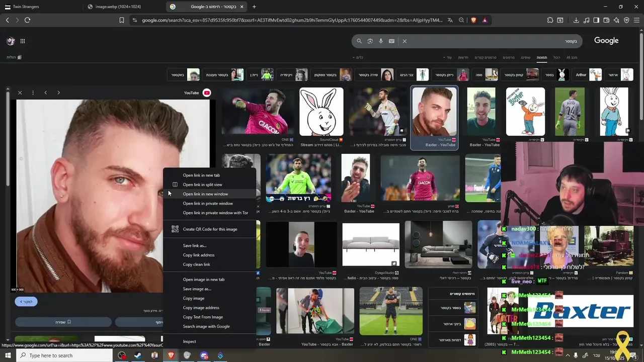Screen dimensions: 644x362
Task: Bookmark this page with the bookmark icon
Action: pyautogui.click(x=122, y=20)
